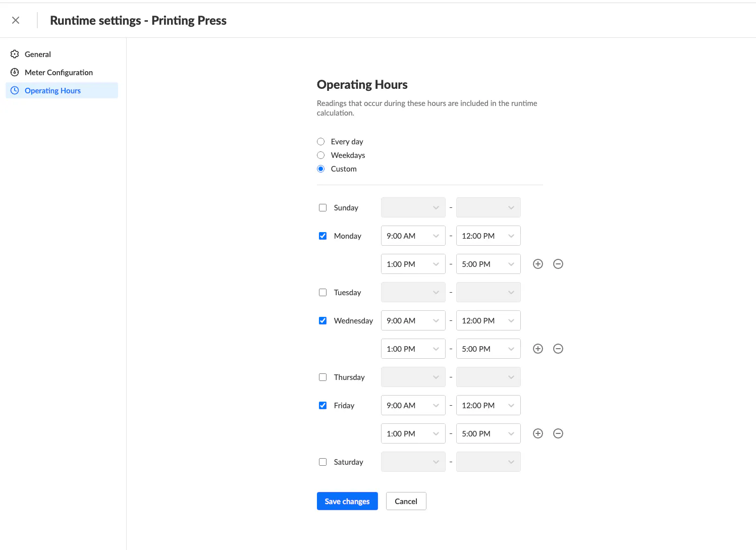Enable the Tuesday checkbox
This screenshot has height=550, width=756.
coord(322,292)
